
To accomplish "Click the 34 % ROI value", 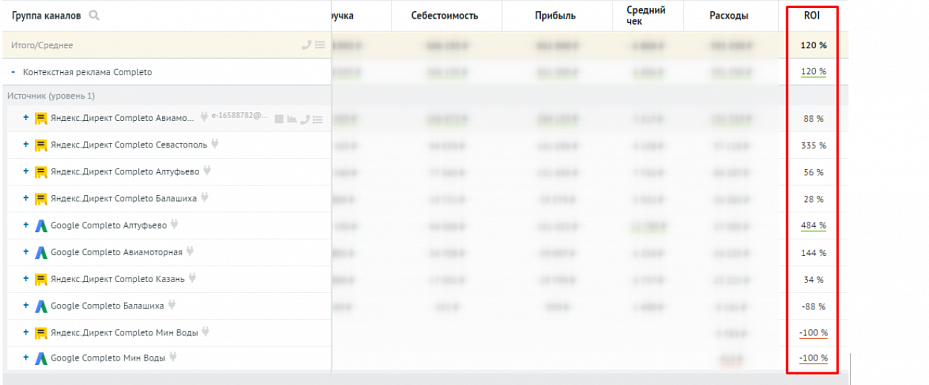I will point(814,280).
